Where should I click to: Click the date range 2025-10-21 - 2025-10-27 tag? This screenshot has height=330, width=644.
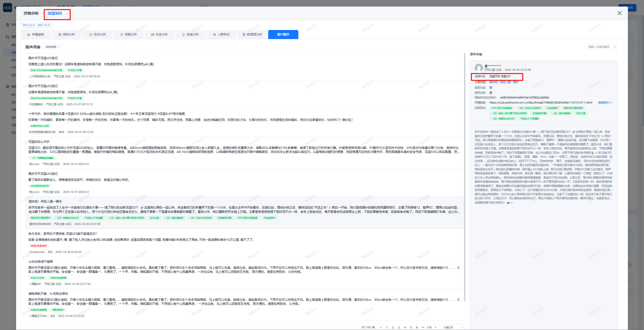[36, 25]
